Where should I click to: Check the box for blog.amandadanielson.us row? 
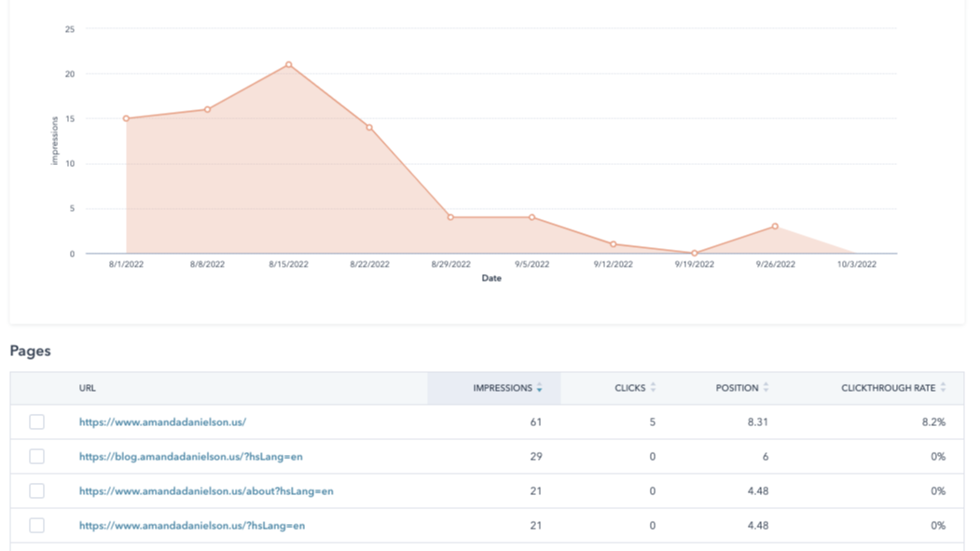point(36,457)
